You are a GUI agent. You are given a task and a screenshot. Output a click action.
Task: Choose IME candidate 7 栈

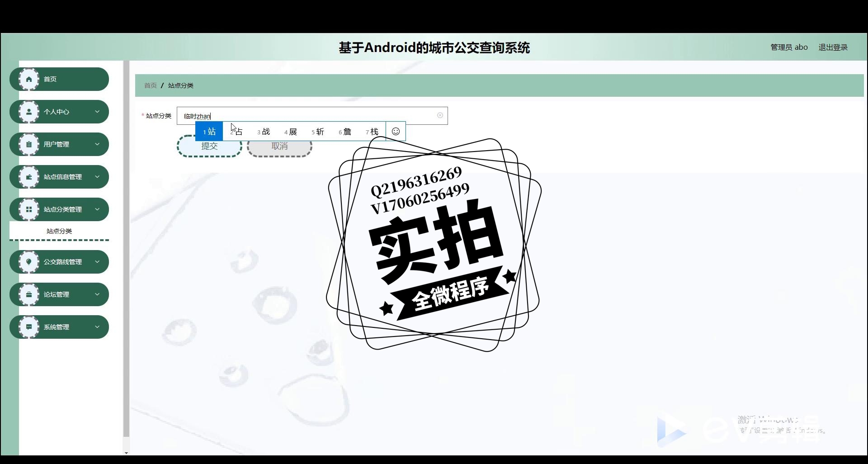372,132
